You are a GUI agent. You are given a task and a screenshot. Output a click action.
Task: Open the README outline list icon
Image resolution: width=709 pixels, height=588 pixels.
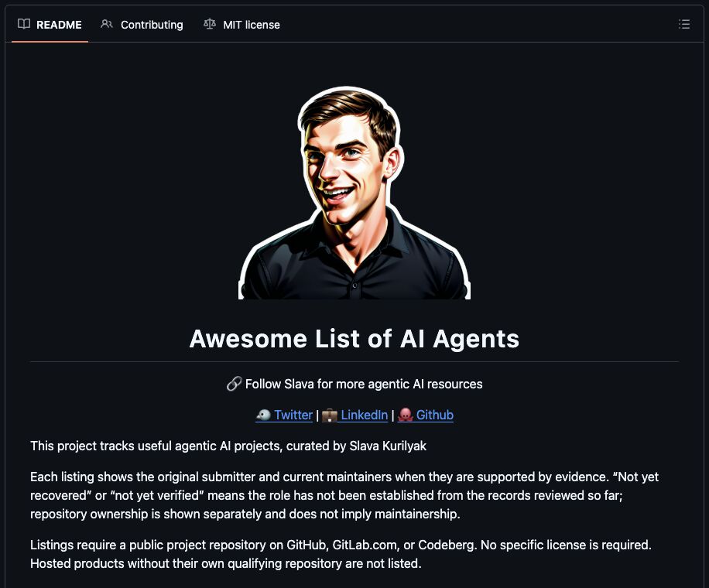click(x=683, y=25)
